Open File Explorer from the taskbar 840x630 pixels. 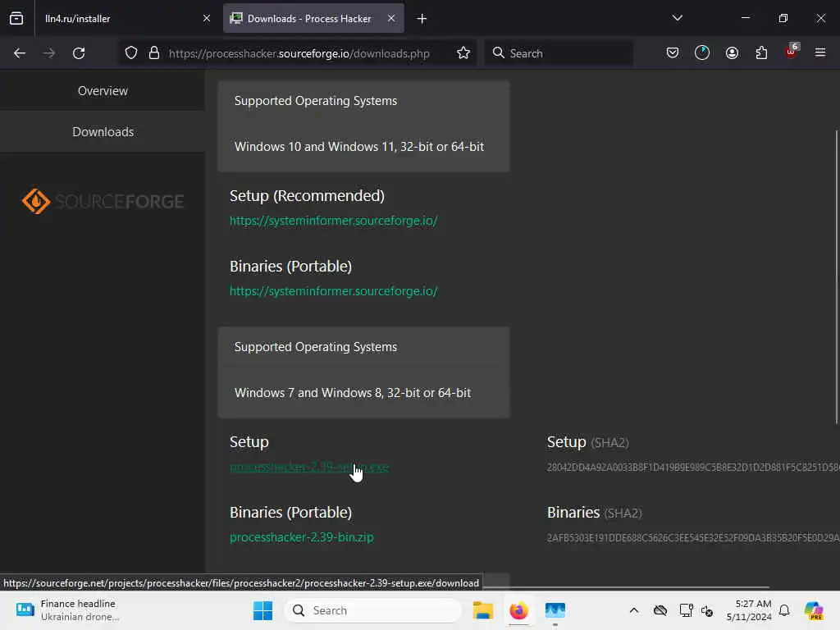point(482,610)
